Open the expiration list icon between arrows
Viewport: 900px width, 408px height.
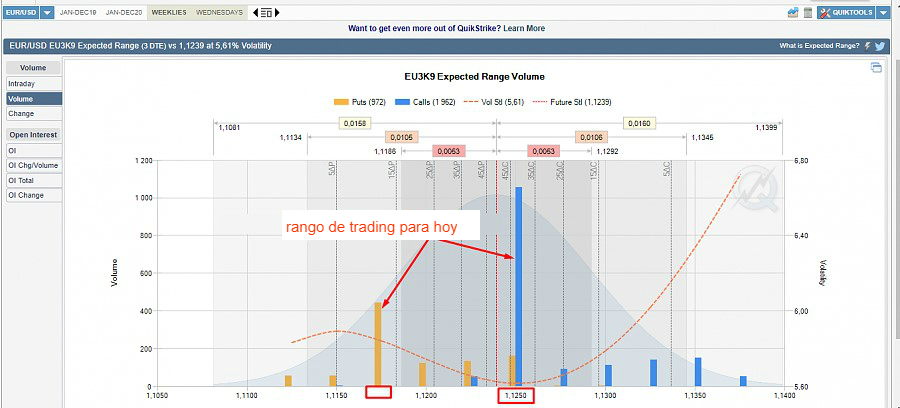[x=264, y=12]
